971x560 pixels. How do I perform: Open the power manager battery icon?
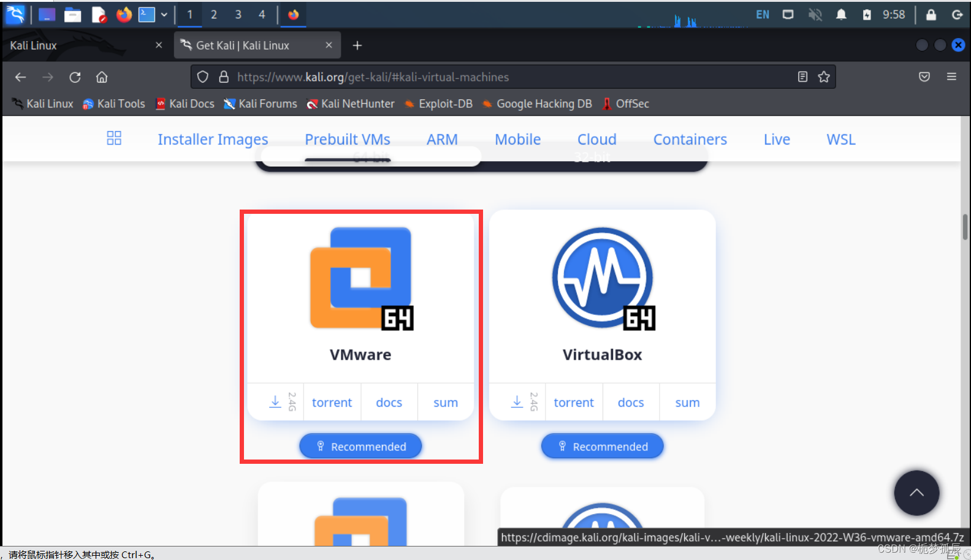tap(867, 15)
